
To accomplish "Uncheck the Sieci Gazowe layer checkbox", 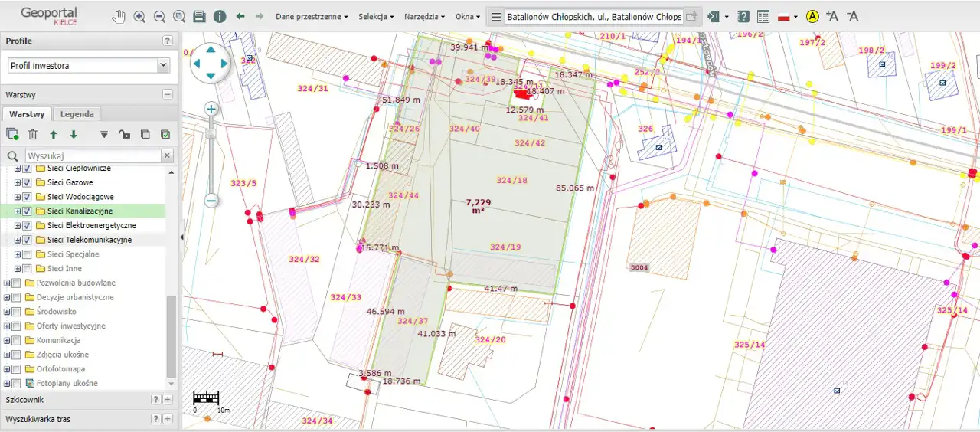I will click(28, 183).
